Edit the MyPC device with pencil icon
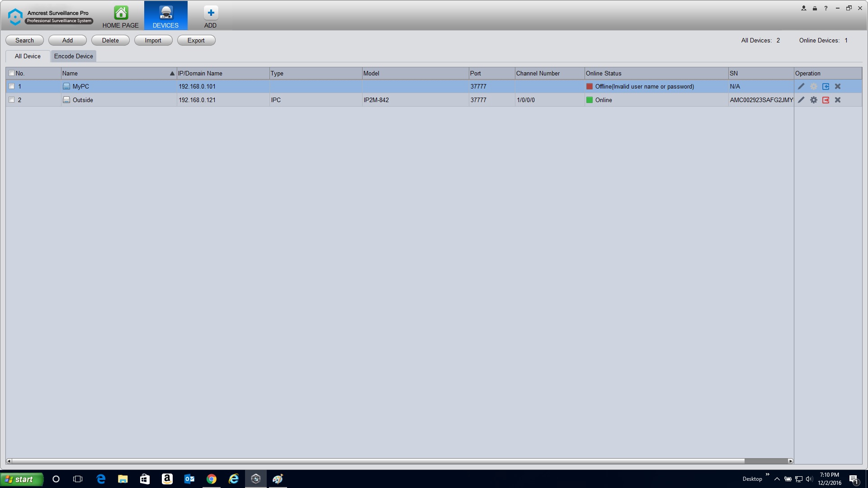Image resolution: width=868 pixels, height=488 pixels. click(801, 86)
